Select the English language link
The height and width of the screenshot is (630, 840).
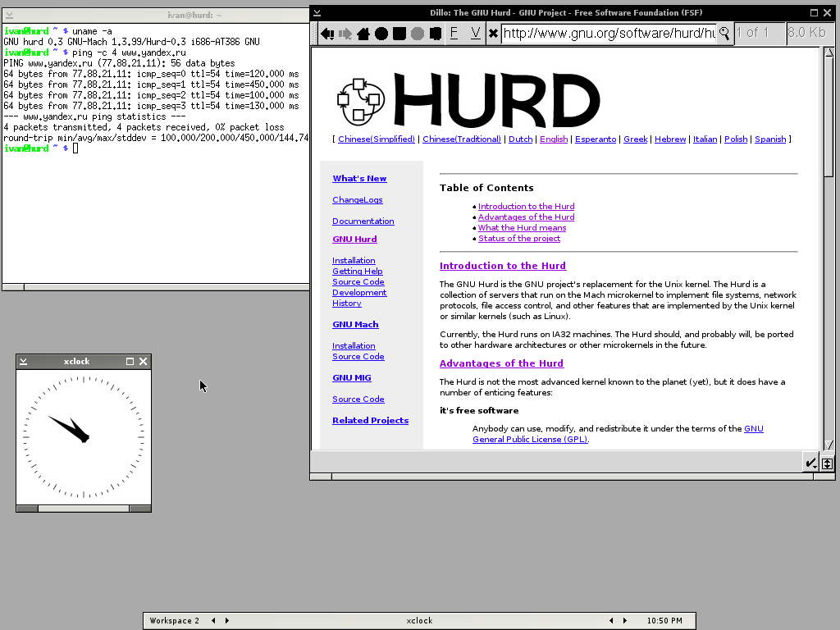tap(554, 139)
